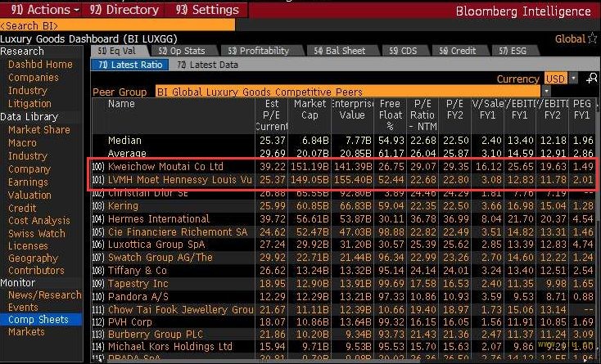This screenshot has height=364, width=601.
Task: Select the 71) Latest Ratio view
Action: [130, 65]
